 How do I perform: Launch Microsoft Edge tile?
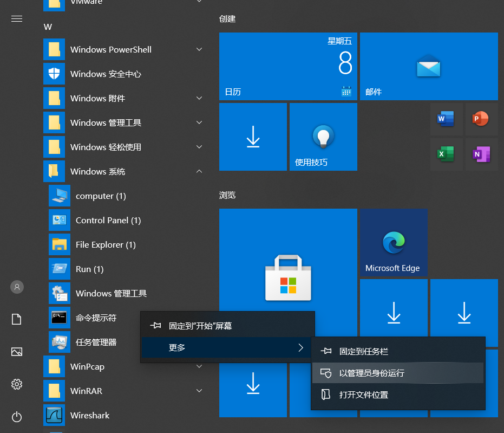tap(394, 242)
